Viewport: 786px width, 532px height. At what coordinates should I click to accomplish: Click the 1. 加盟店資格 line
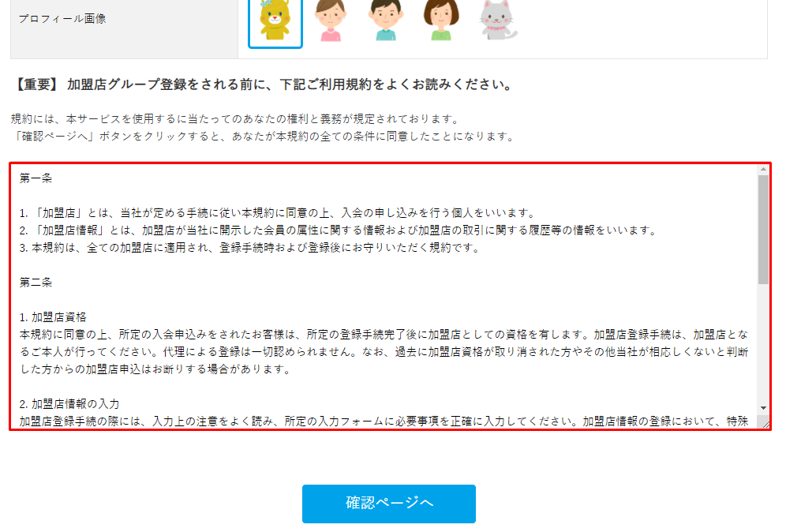[x=53, y=317]
